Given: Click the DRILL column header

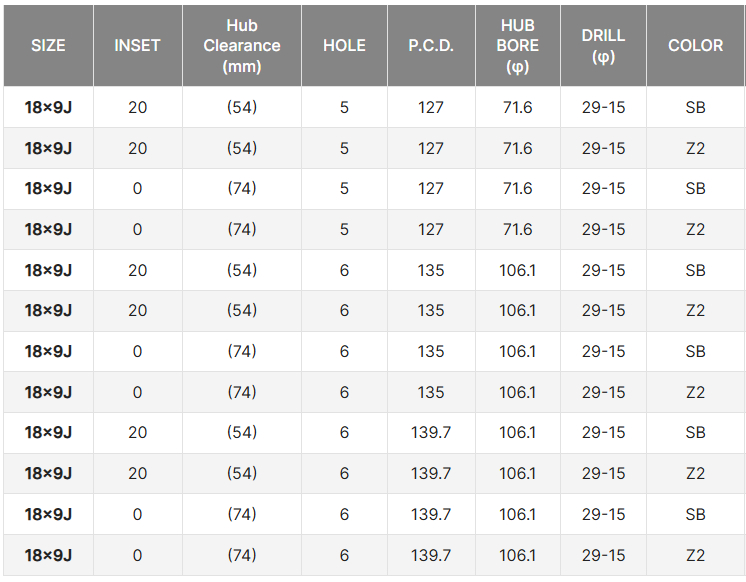Looking at the screenshot, I should point(603,46).
